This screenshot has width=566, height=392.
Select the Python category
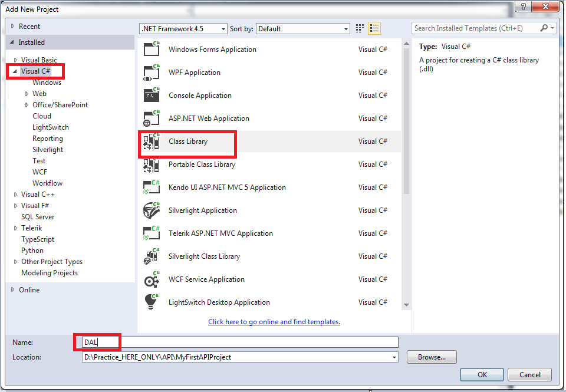point(32,251)
